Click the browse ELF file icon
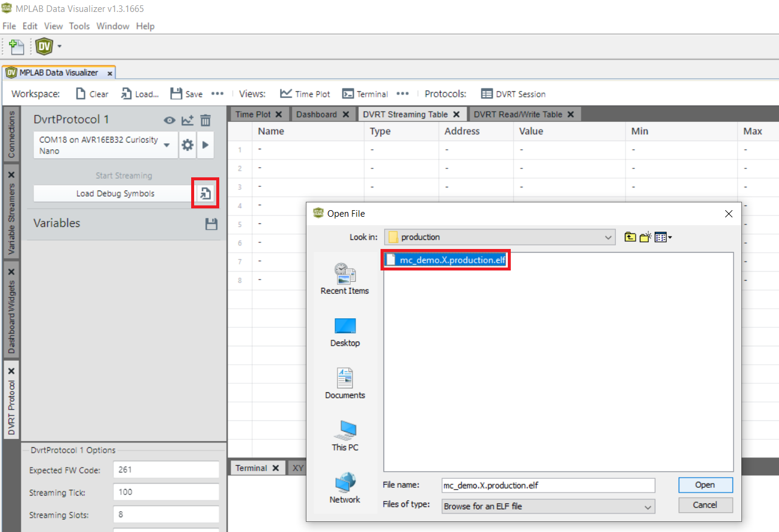Screen dimensions: 779x532 (x=205, y=193)
